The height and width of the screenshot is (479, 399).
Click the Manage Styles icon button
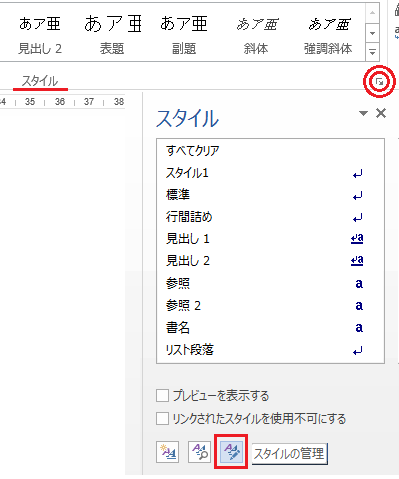tap(231, 452)
